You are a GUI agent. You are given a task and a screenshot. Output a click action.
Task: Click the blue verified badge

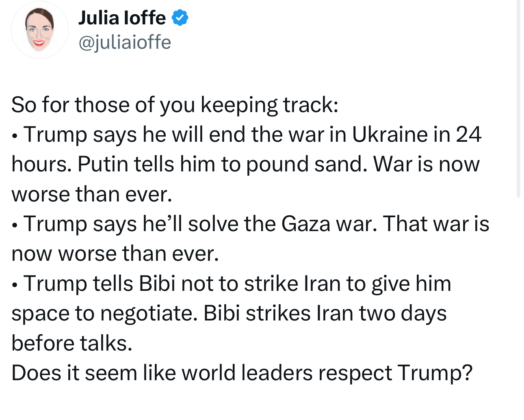click(180, 18)
